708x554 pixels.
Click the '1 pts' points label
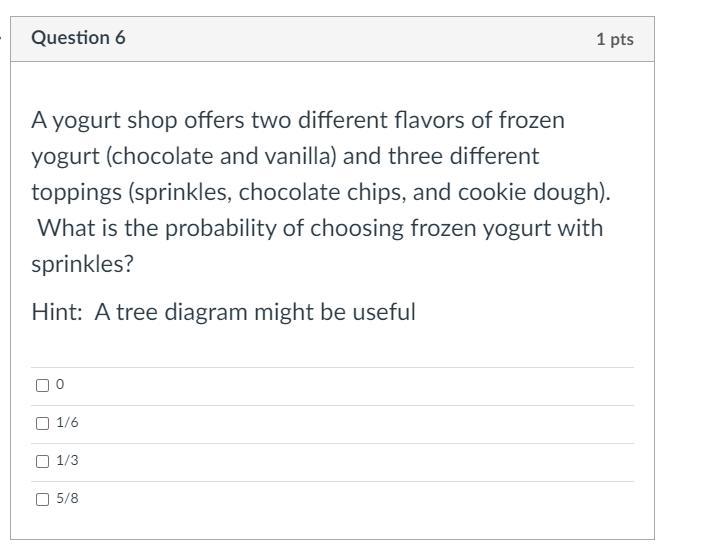(614, 39)
